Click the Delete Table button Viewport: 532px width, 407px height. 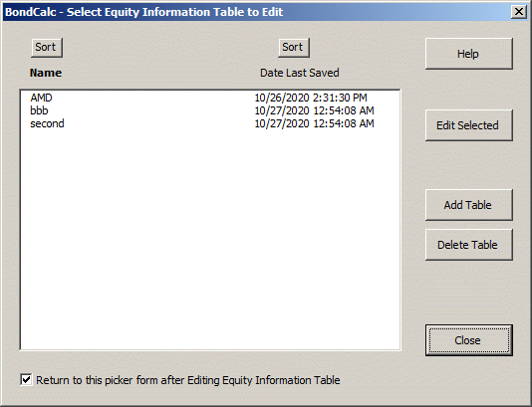point(469,245)
